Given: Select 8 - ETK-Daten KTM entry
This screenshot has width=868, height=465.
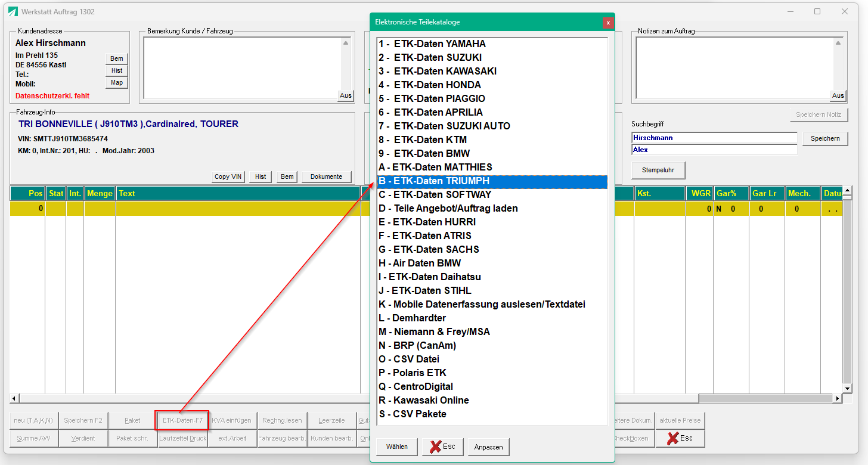Looking at the screenshot, I should tap(492, 140).
